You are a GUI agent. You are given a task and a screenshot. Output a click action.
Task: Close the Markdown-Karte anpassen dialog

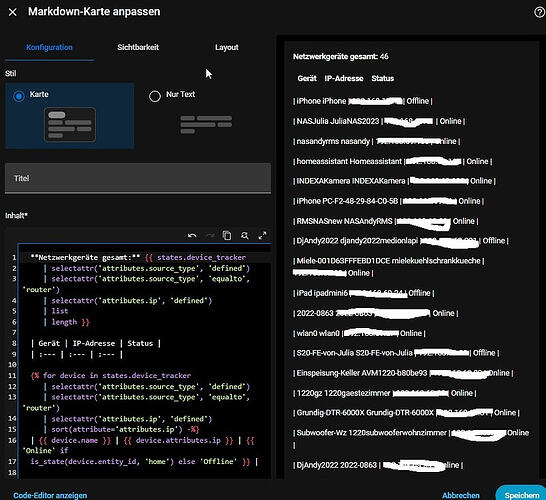pos(13,12)
